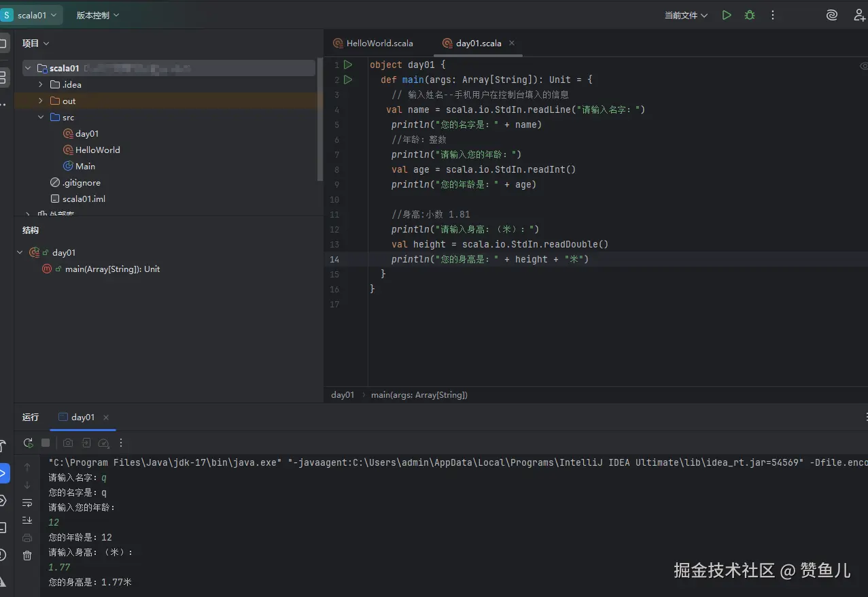
Task: Rerun the day01 program
Action: point(28,443)
